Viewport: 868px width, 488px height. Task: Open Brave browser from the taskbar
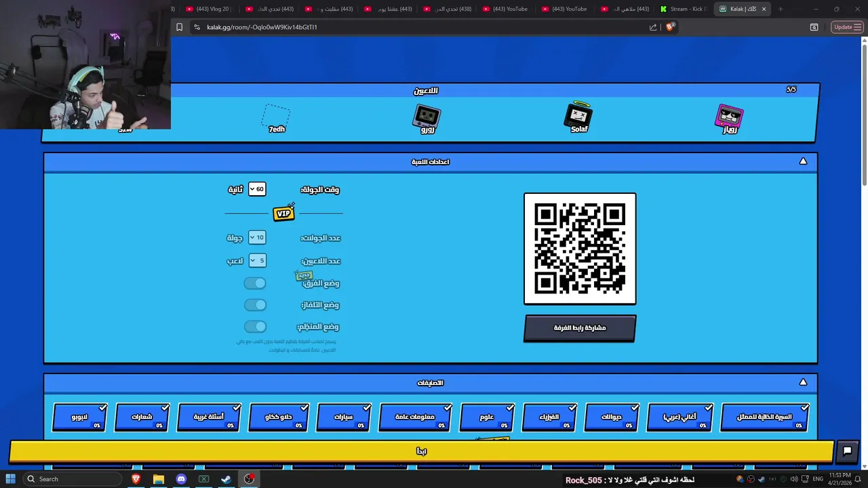[x=136, y=479]
